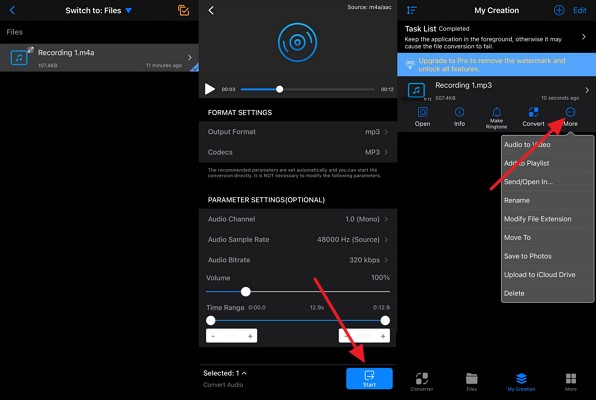Expand the Selected: 1 list

pyautogui.click(x=225, y=373)
